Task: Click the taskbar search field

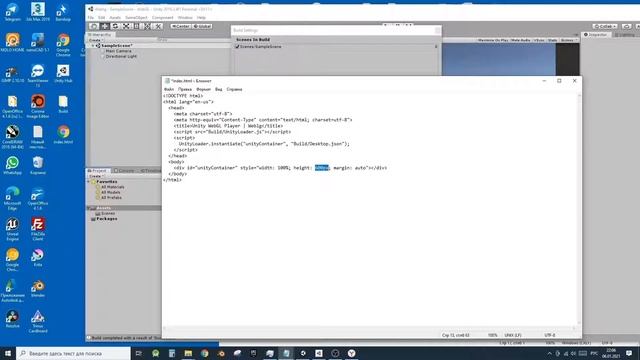Action: pos(73,353)
